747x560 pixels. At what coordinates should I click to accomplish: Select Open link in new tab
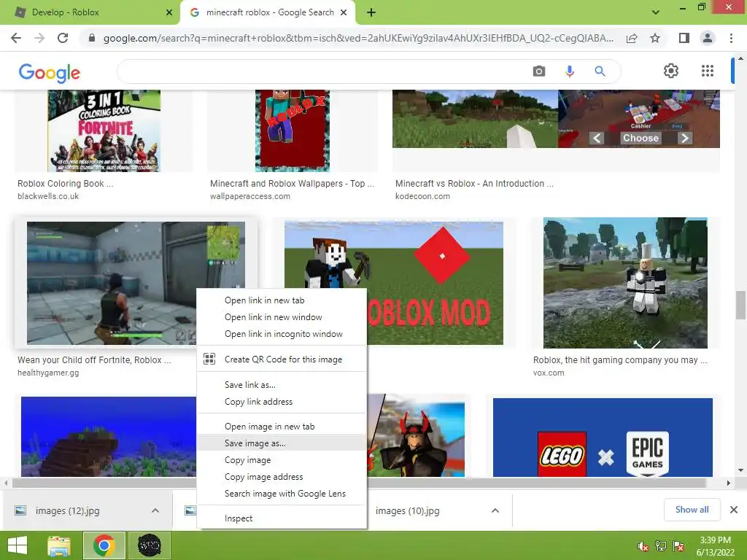point(282,300)
